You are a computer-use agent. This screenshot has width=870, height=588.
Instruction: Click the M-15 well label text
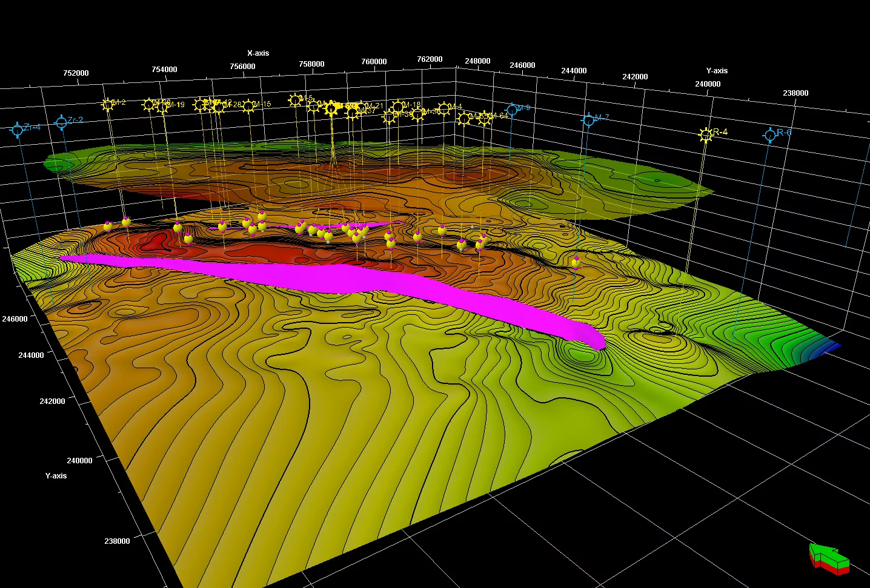pos(262,104)
